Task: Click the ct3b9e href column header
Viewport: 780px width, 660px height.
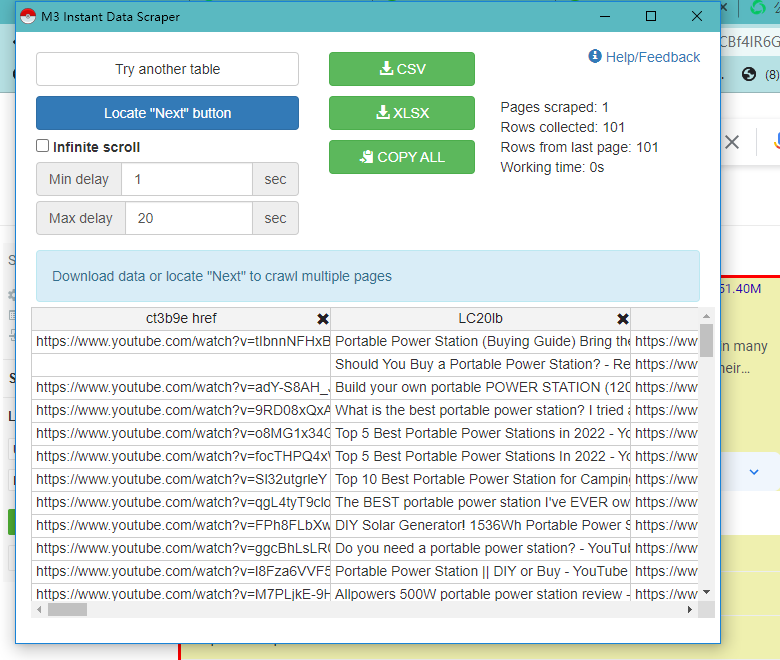Action: point(181,318)
